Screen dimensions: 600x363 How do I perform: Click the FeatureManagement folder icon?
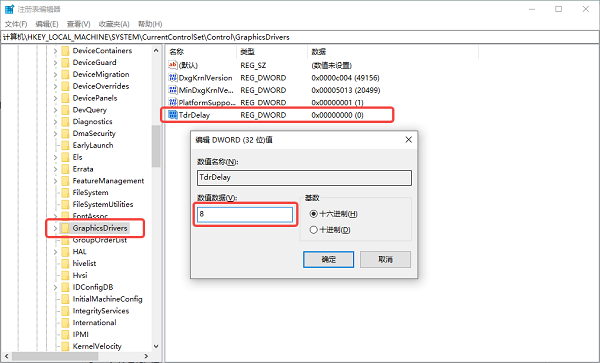tap(65, 181)
